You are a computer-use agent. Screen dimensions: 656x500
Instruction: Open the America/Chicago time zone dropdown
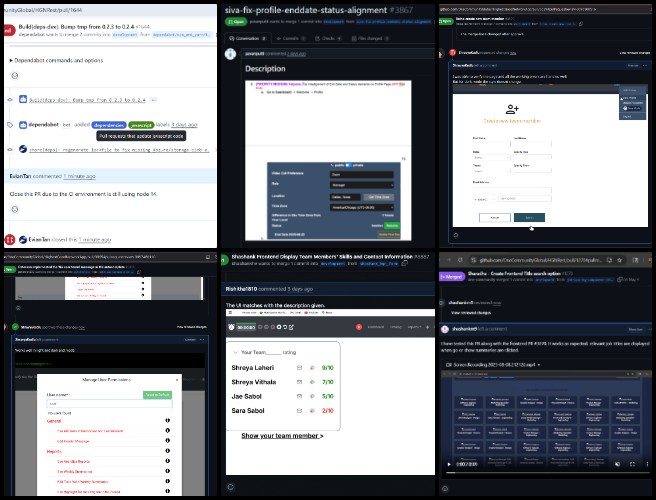(361, 208)
